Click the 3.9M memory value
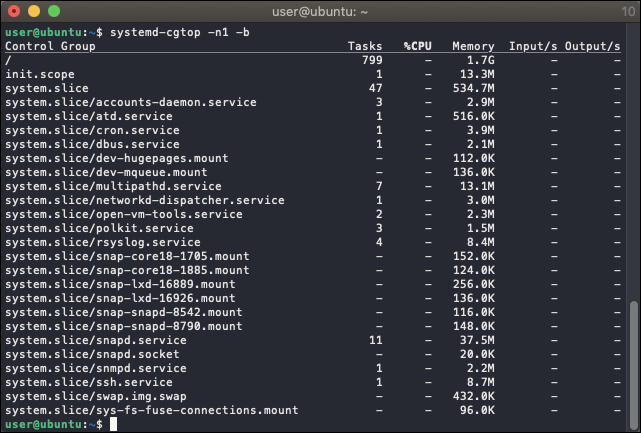Image resolution: width=641 pixels, height=433 pixels. point(481,130)
